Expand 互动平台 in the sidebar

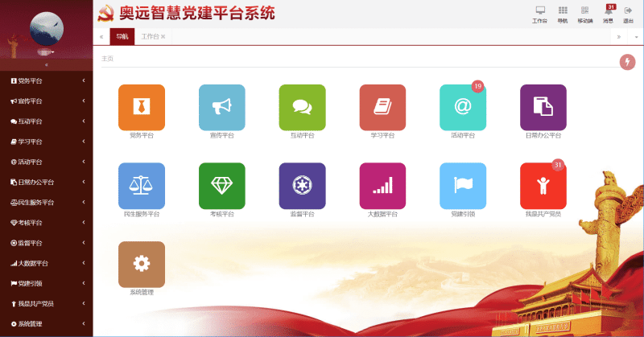(47, 121)
